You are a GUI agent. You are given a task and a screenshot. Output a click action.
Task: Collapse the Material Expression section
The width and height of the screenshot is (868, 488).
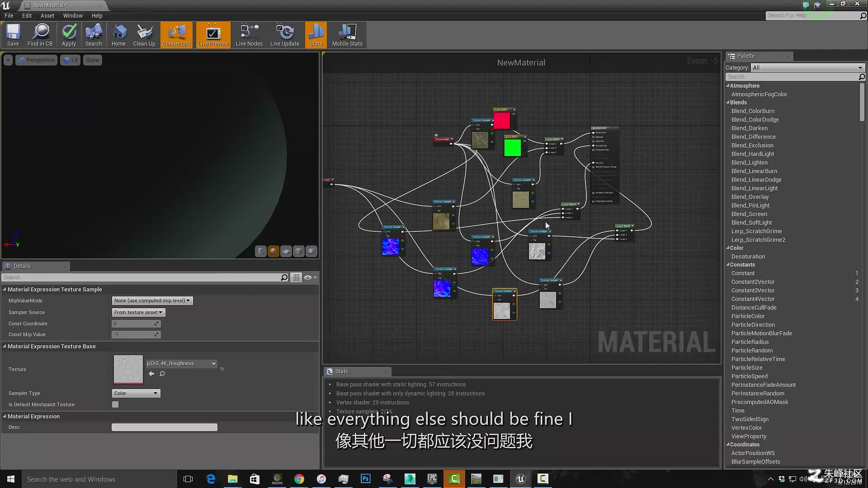[x=5, y=417]
